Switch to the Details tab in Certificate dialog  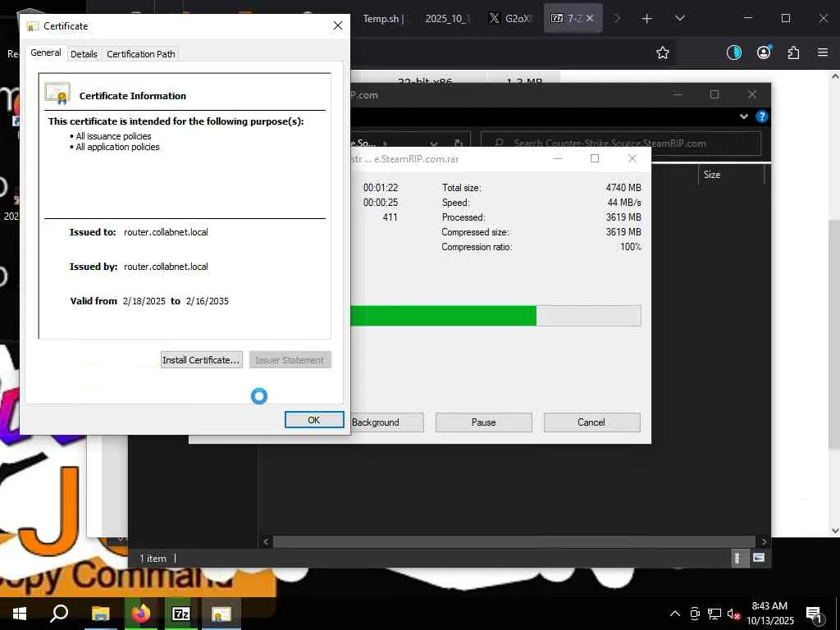84,54
